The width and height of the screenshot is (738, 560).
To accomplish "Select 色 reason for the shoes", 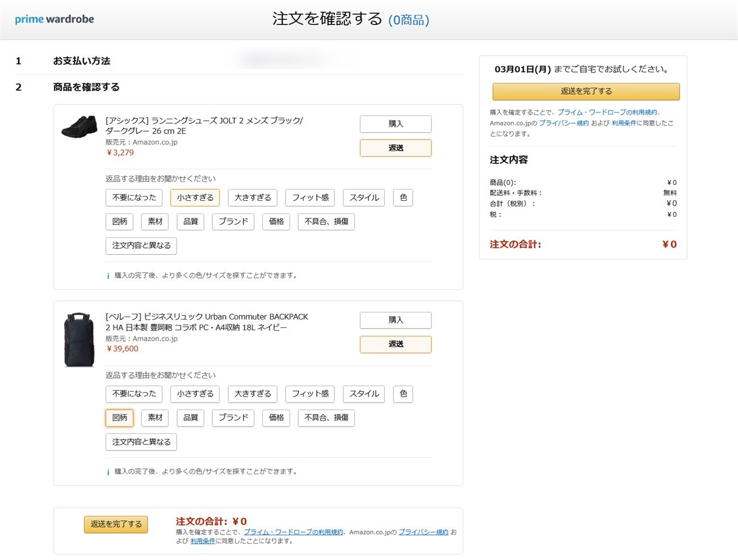I will point(403,197).
